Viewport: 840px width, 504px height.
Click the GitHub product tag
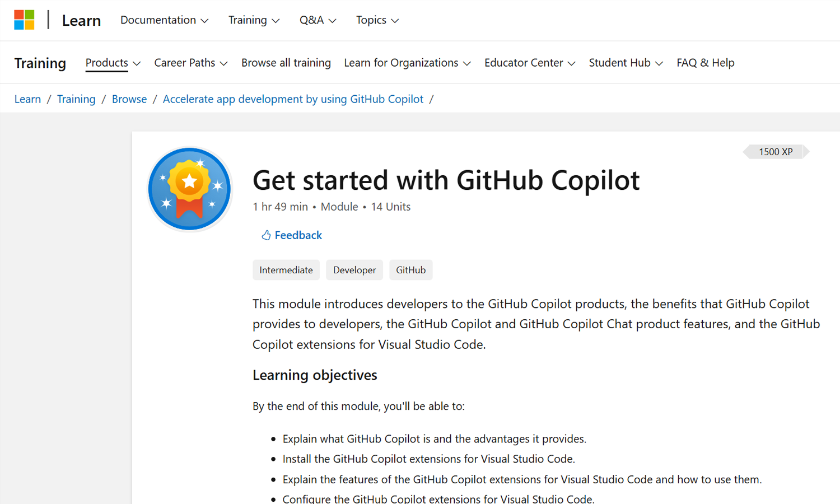(x=410, y=270)
